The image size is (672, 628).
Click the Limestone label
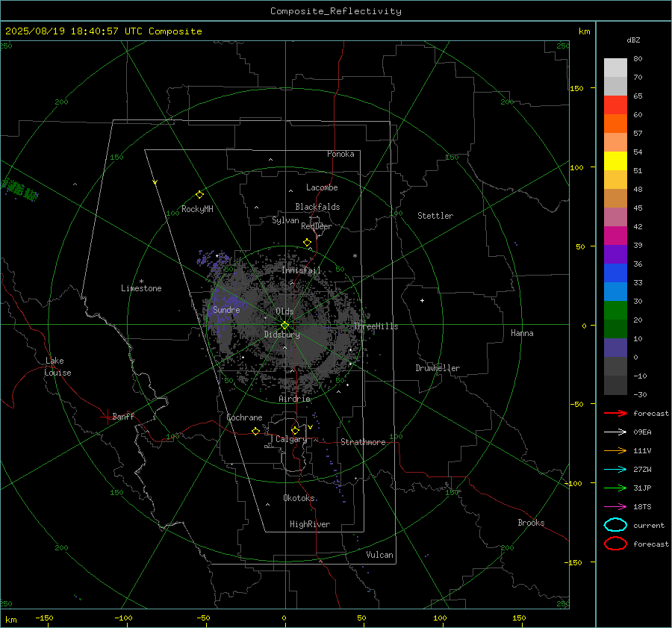141,288
